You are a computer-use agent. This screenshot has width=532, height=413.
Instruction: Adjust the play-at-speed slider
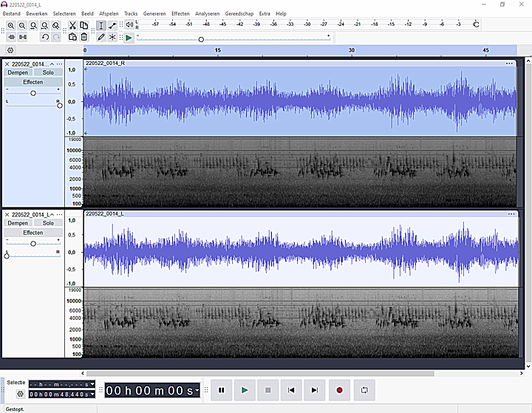click(x=233, y=39)
